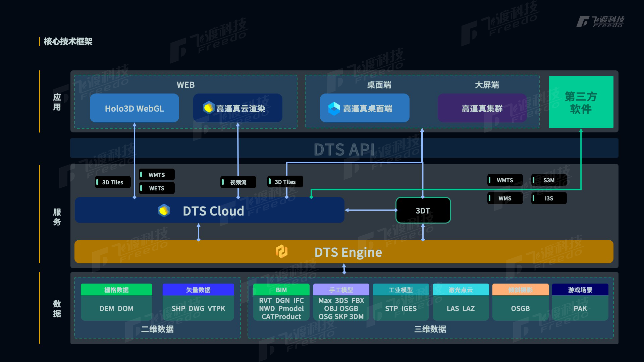The height and width of the screenshot is (362, 644).
Task: Click the black 3DT node
Action: pyautogui.click(x=423, y=210)
